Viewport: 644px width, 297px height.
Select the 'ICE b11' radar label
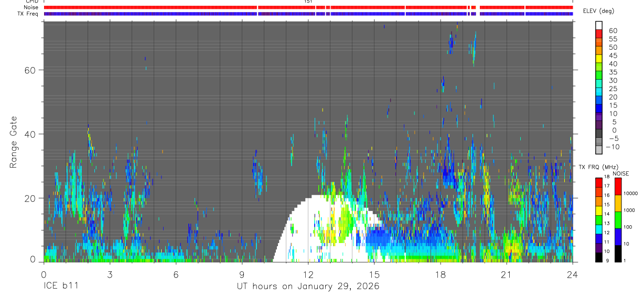(60, 287)
